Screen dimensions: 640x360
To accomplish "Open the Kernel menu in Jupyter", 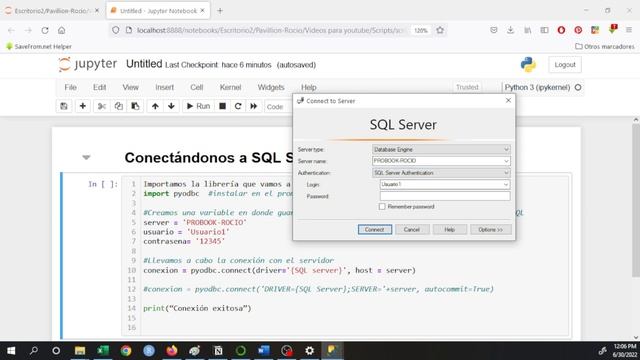I will pyautogui.click(x=230, y=87).
